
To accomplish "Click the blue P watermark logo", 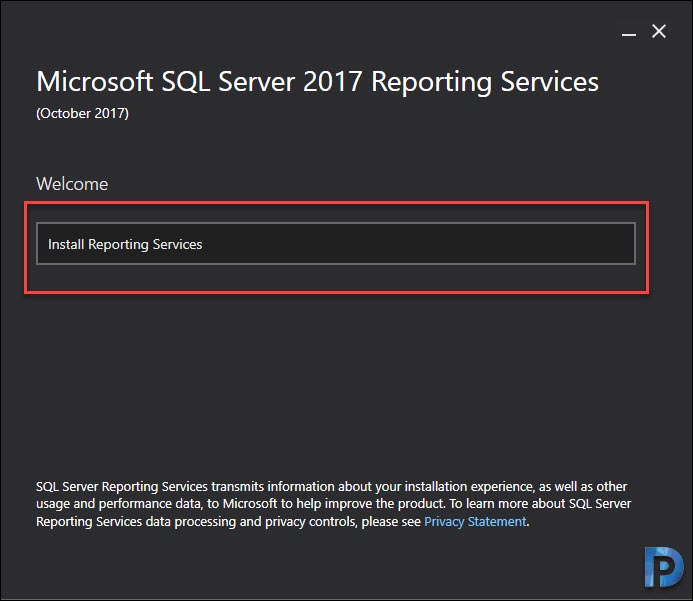I will coord(663,568).
